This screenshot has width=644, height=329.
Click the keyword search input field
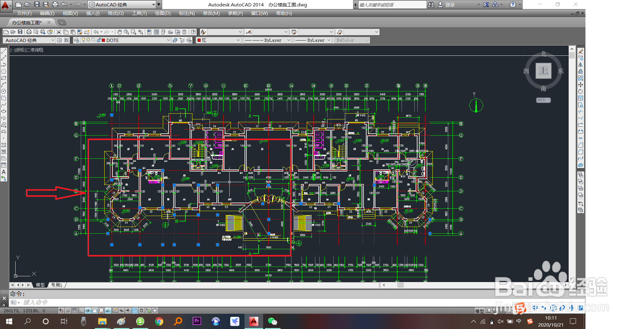(x=392, y=5)
